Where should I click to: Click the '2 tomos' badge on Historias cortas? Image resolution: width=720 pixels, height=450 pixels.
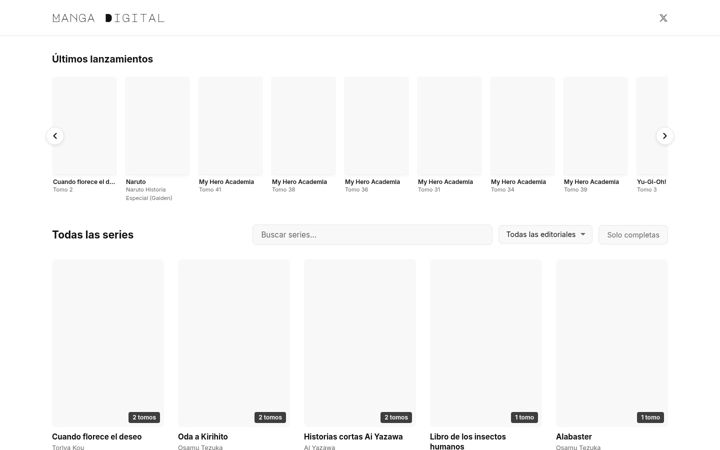pos(396,417)
